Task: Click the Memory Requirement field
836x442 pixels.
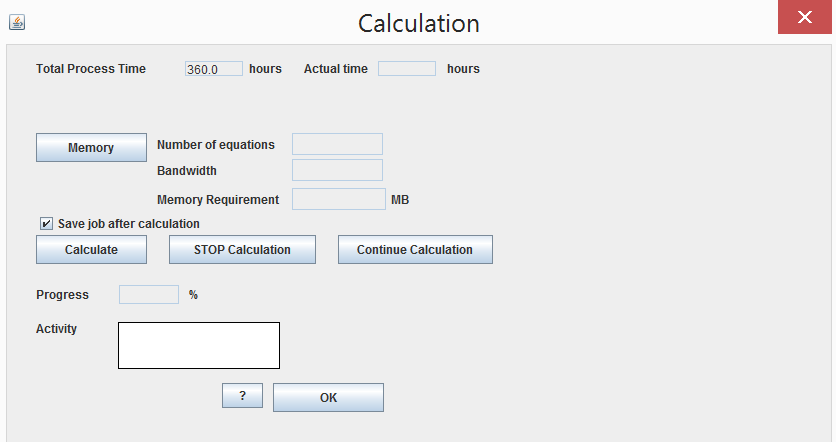Action: (x=339, y=199)
